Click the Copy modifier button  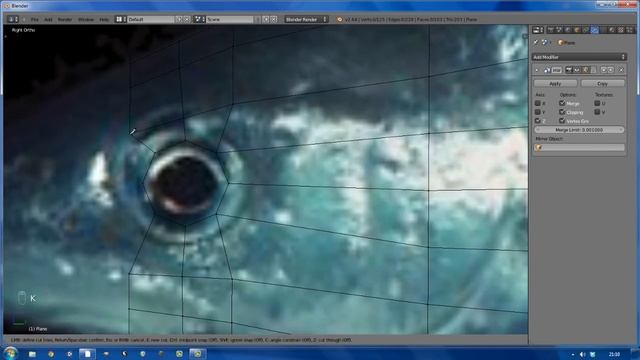(602, 83)
